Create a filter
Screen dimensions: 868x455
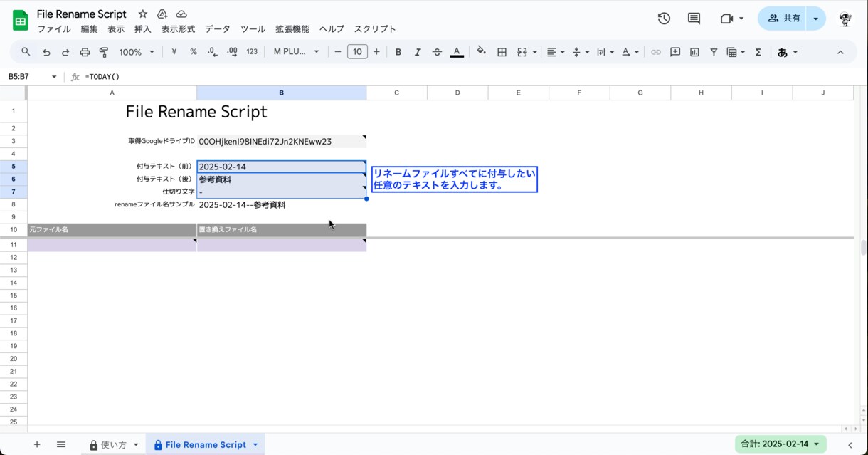tap(714, 52)
